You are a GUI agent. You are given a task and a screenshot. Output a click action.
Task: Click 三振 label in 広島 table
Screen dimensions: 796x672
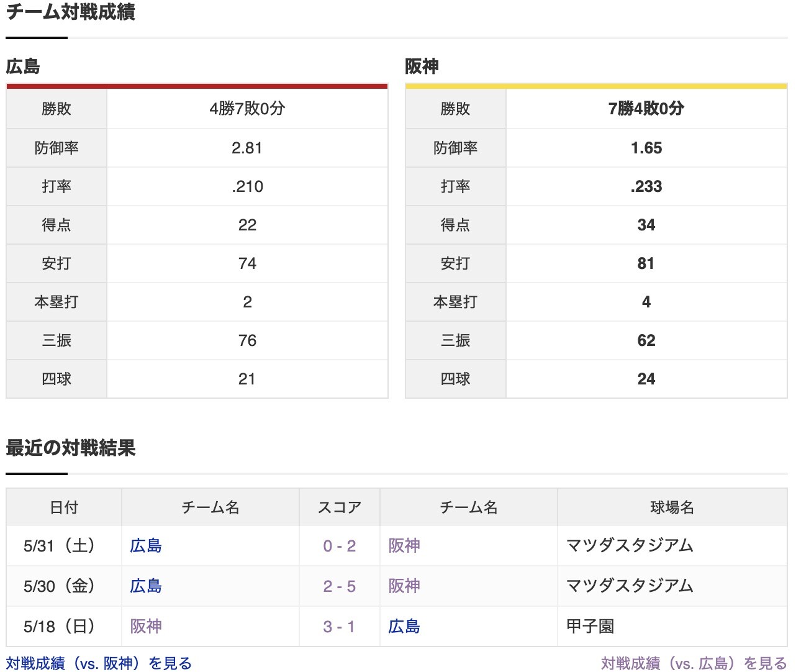(x=57, y=340)
